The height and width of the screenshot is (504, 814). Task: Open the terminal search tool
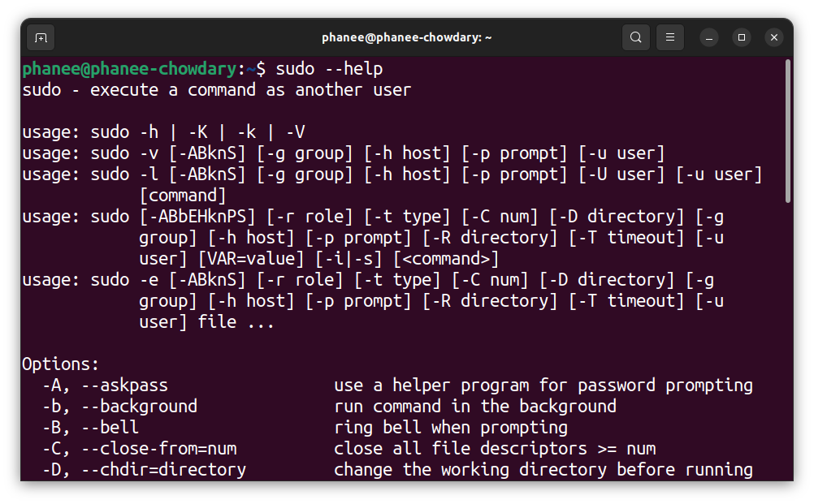pos(635,37)
